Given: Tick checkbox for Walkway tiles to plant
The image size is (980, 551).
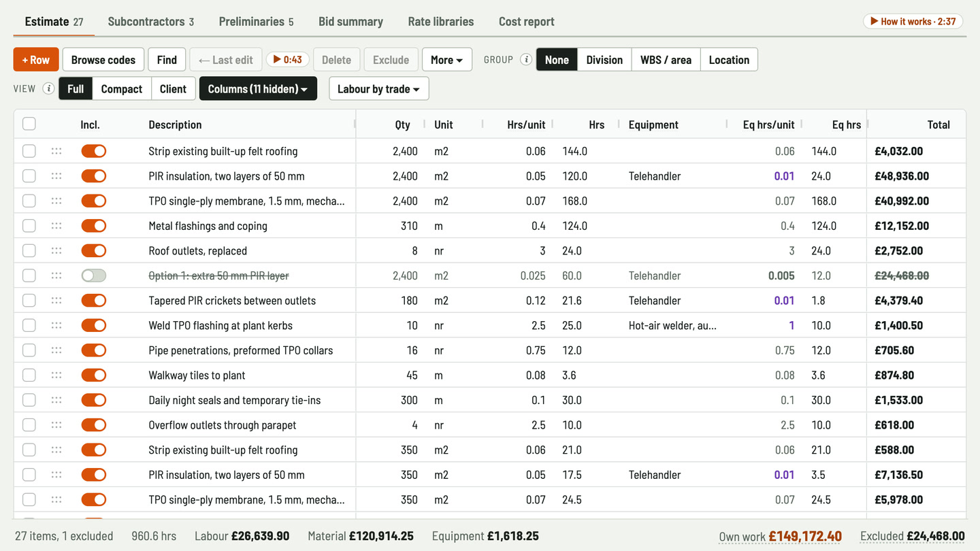Looking at the screenshot, I should 29,375.
